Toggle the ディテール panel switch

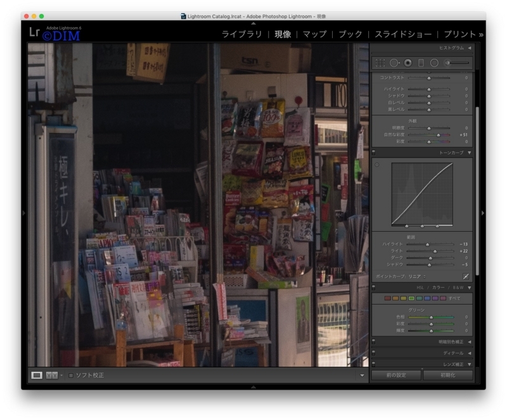pyautogui.click(x=373, y=353)
